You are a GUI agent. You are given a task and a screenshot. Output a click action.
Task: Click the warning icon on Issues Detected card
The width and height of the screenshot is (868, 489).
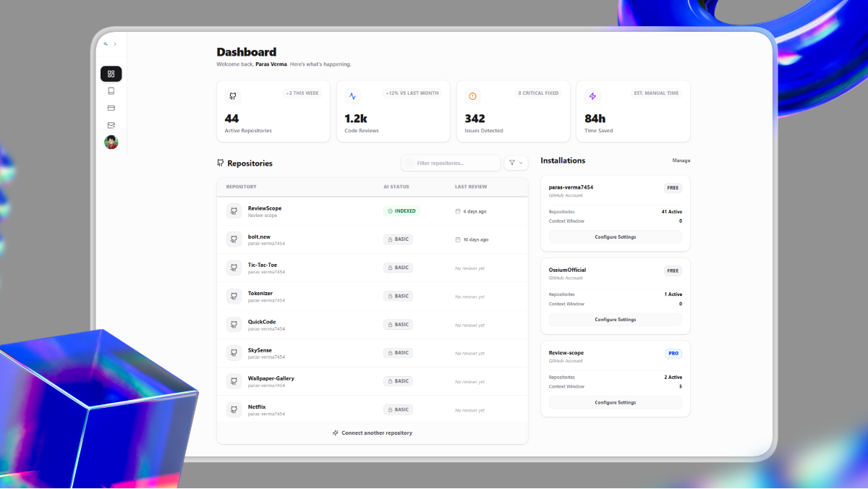tap(472, 95)
